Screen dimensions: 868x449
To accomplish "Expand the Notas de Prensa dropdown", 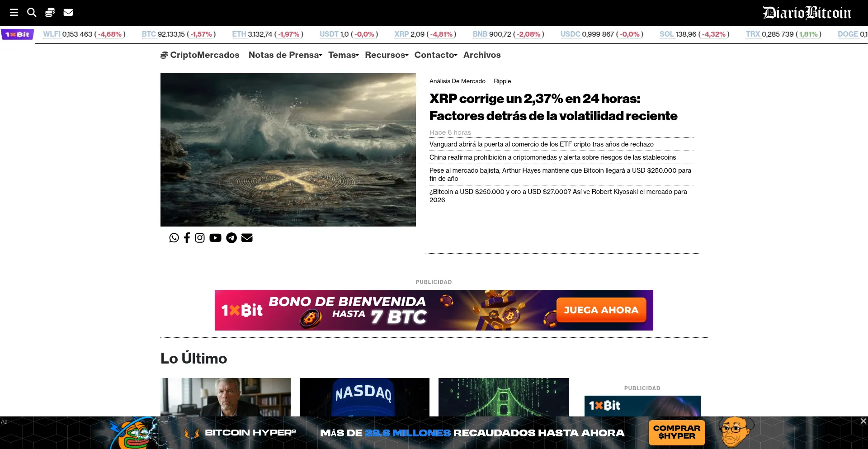I will (285, 55).
